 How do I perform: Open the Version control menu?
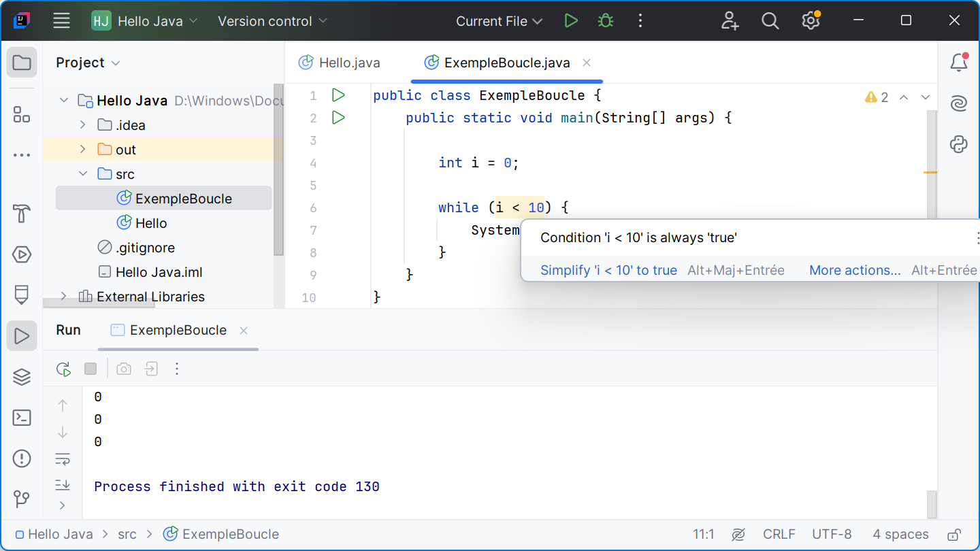tap(272, 21)
